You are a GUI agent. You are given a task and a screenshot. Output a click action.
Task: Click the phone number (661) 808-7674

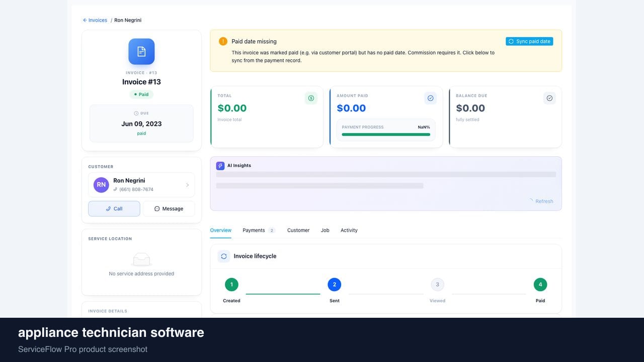click(136, 190)
